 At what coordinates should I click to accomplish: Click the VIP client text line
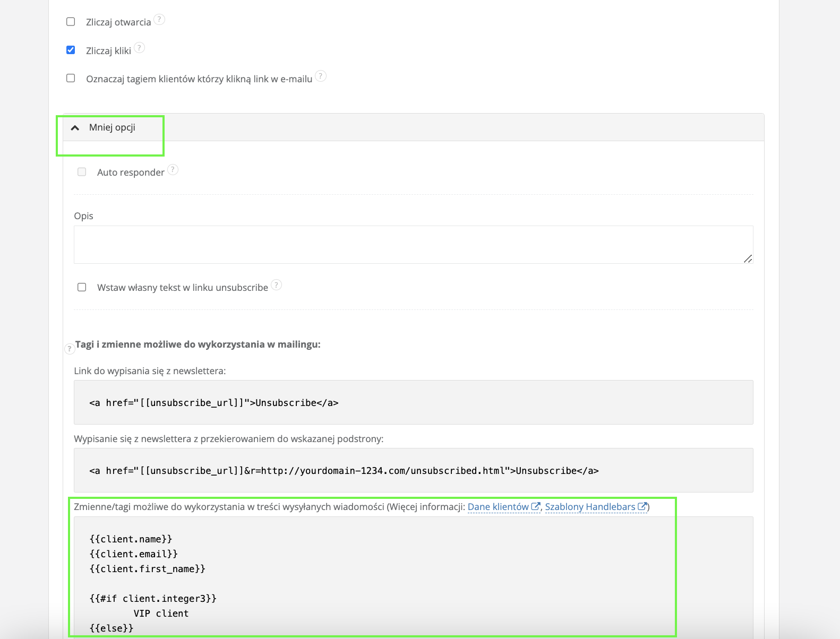click(161, 614)
